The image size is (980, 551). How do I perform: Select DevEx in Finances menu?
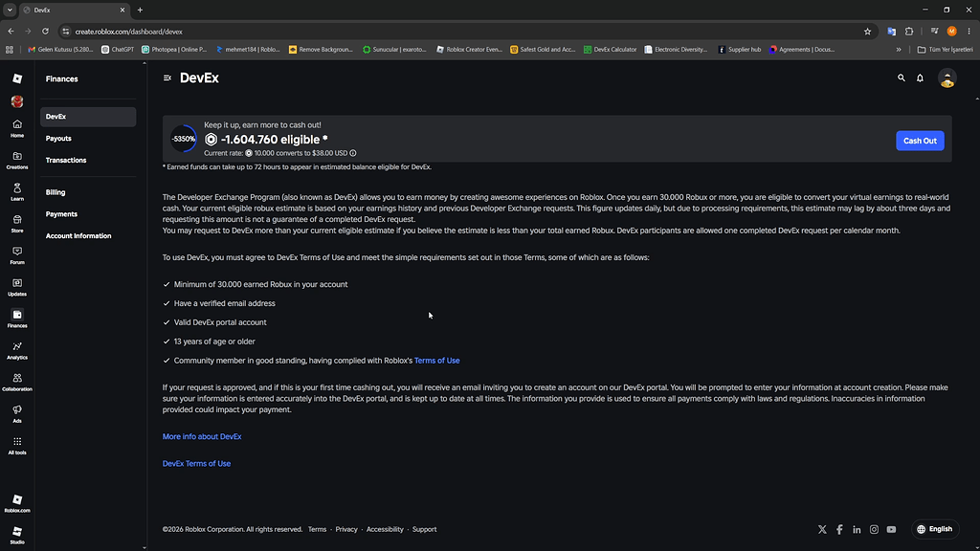pos(88,117)
